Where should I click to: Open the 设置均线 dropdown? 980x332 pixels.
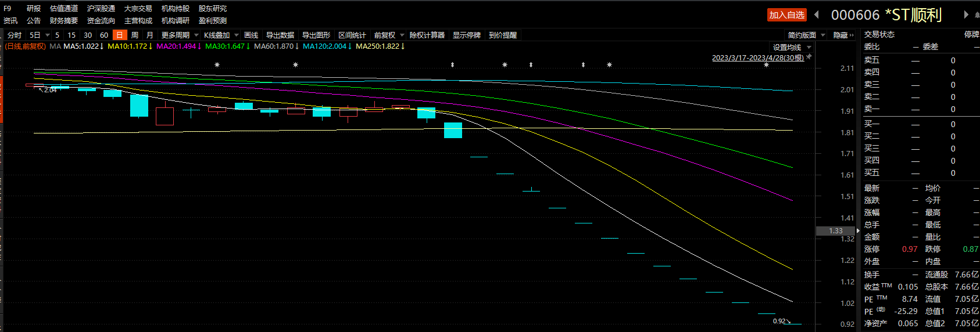(792, 48)
